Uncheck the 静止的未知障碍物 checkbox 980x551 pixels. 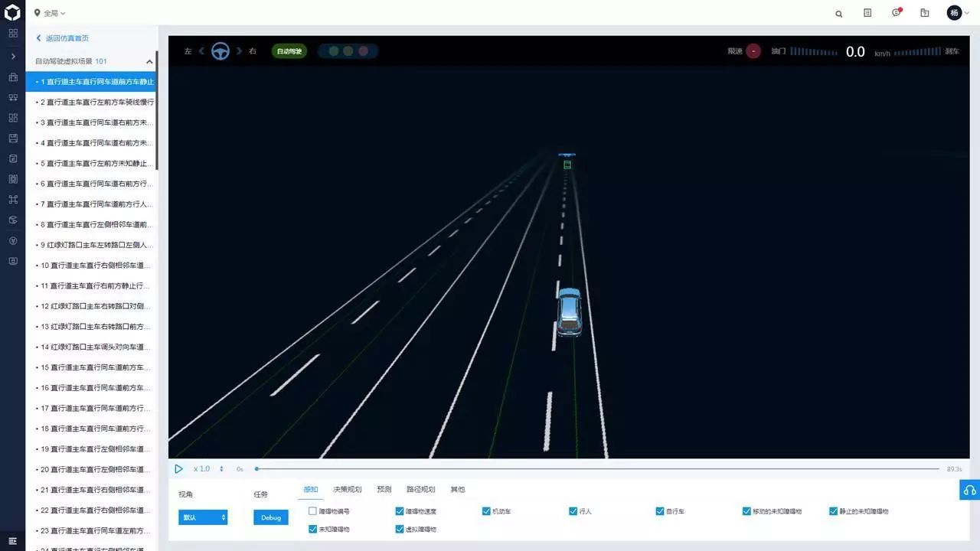[x=834, y=511]
